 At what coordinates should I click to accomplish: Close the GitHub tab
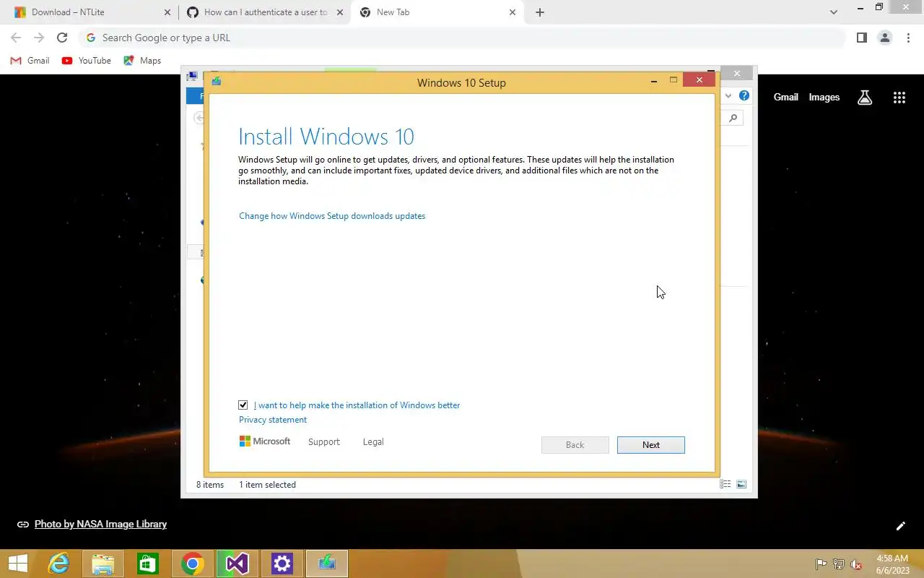coord(340,12)
